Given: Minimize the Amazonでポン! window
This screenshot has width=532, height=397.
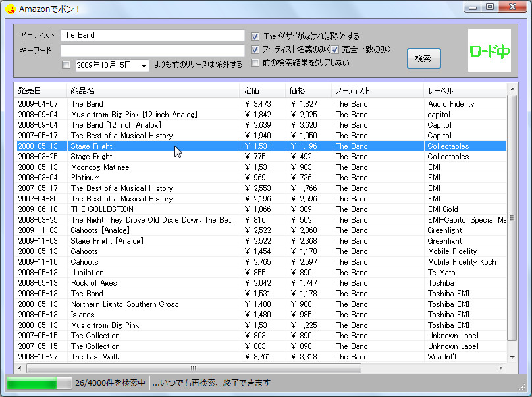Looking at the screenshot, I should pyautogui.click(x=472, y=7).
